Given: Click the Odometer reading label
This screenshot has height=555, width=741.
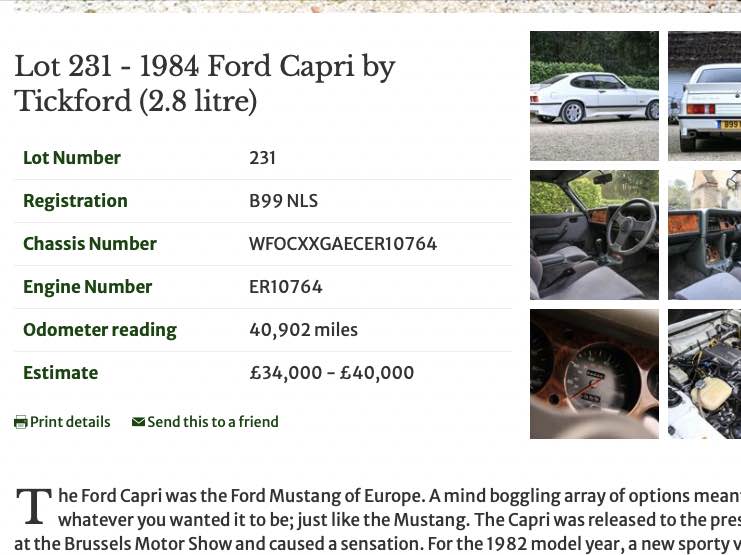Looking at the screenshot, I should (100, 330).
